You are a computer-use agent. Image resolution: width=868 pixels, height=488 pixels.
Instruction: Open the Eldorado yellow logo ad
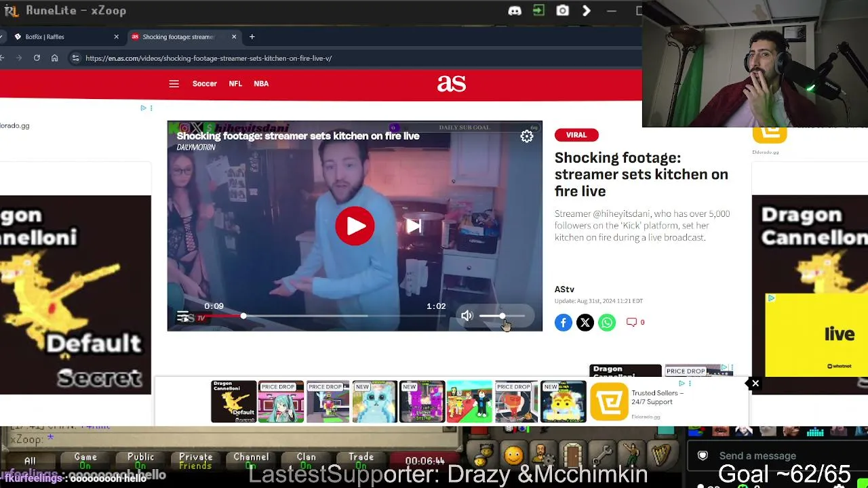(609, 402)
